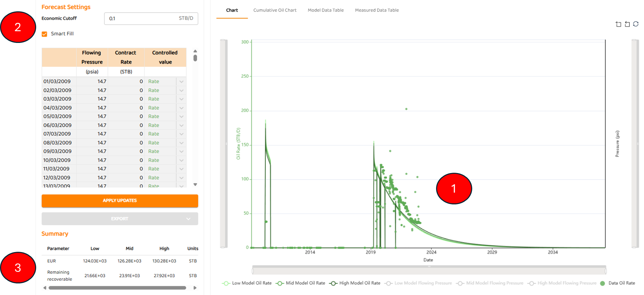
Task: Uncheck the Smart Fill checkbox
Action: [x=44, y=34]
